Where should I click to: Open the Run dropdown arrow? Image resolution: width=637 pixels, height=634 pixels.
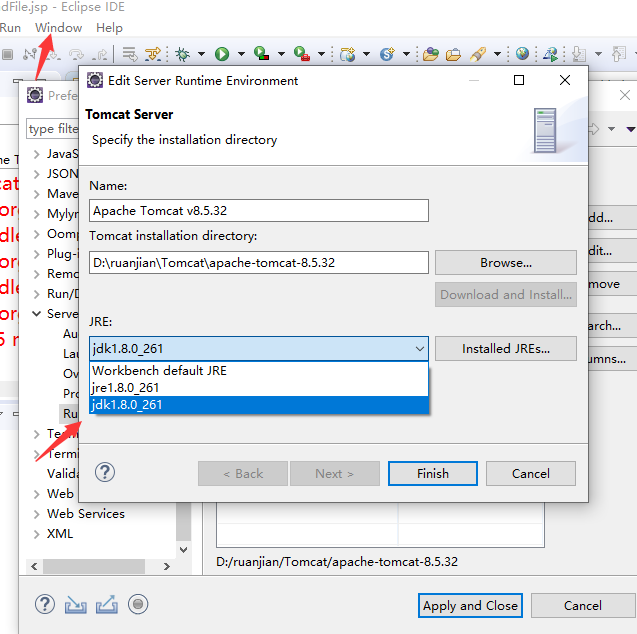[x=241, y=54]
